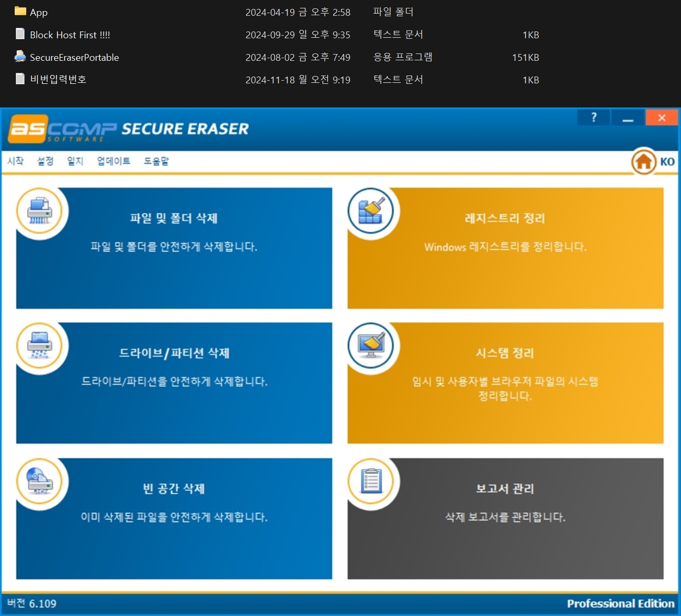Click the 파일 폴더 type cell
Viewport: 681px width, 616px height.
point(393,12)
